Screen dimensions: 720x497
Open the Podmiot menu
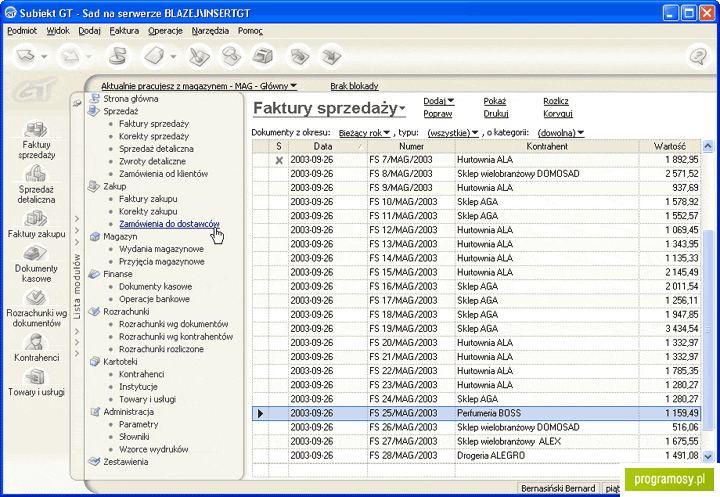click(x=22, y=31)
